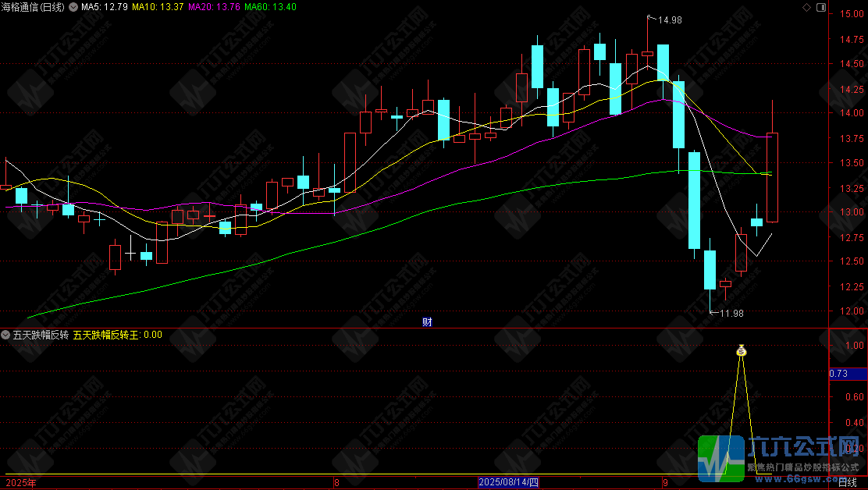Click the 14.98 high price label
This screenshot has height=490, width=868.
[x=670, y=20]
